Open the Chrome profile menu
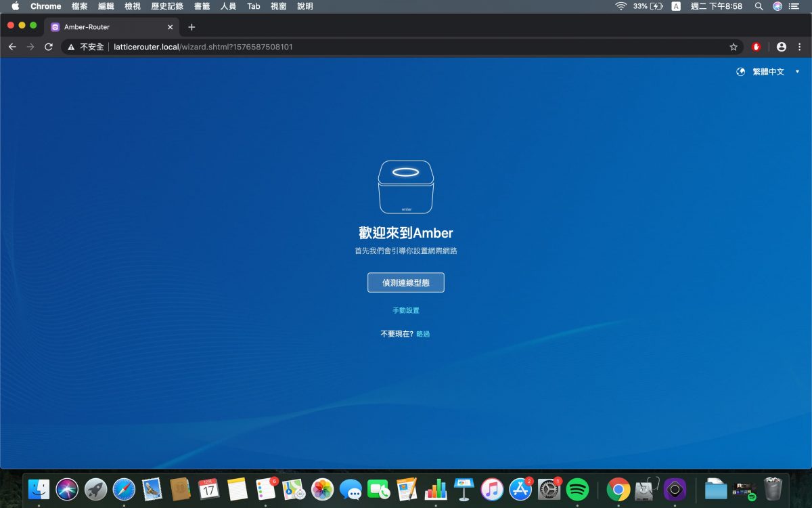Viewport: 812px width, 508px height. [782, 47]
